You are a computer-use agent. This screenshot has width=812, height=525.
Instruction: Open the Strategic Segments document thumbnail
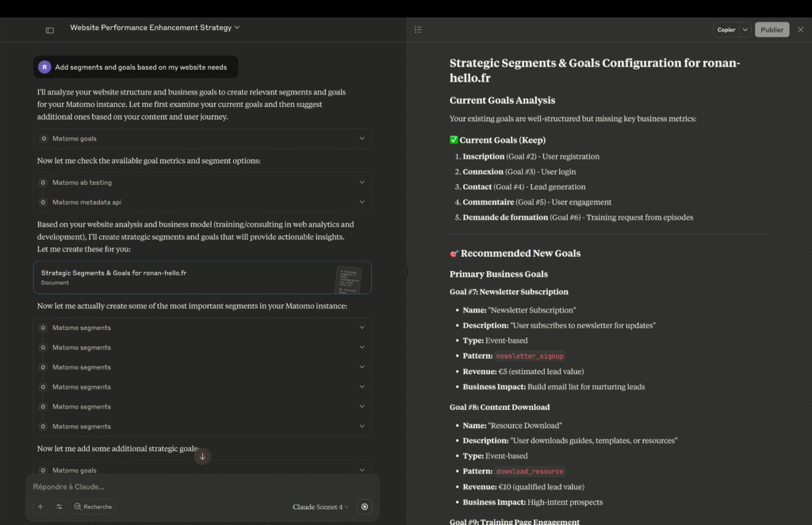(350, 278)
